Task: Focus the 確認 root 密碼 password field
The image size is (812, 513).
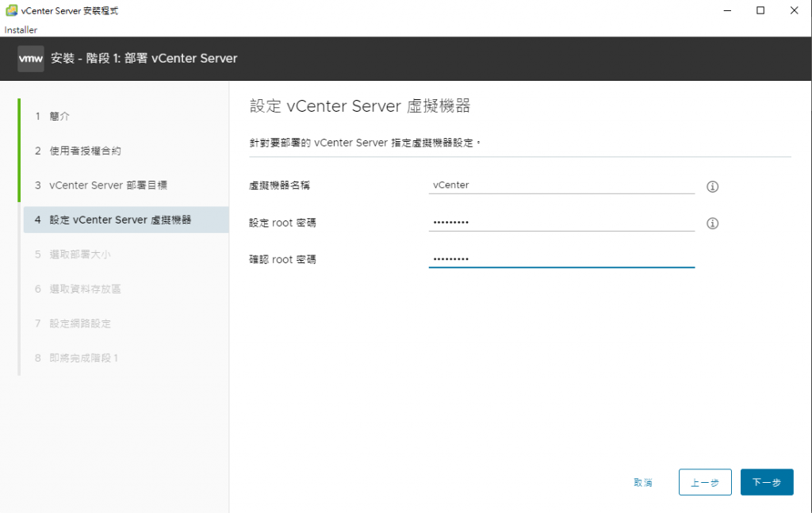Action: [561, 259]
